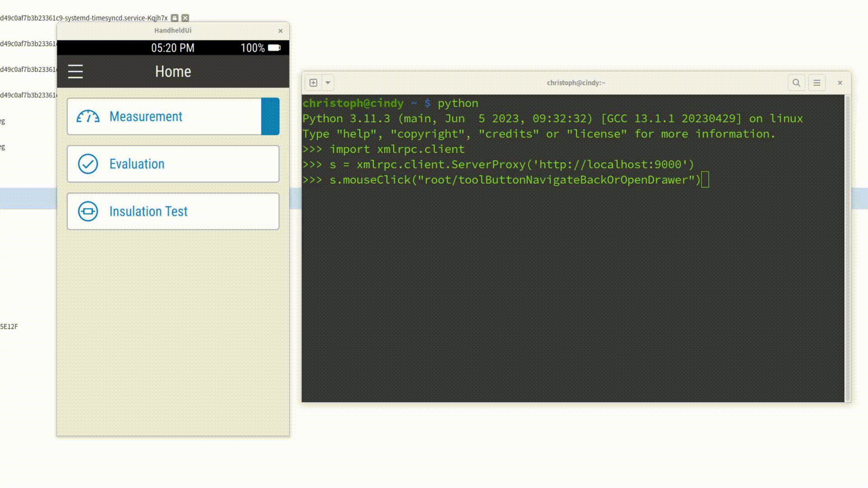Viewport: 868px width, 488px height.
Task: Click the Evaluation checkmark circle icon
Action: 88,164
